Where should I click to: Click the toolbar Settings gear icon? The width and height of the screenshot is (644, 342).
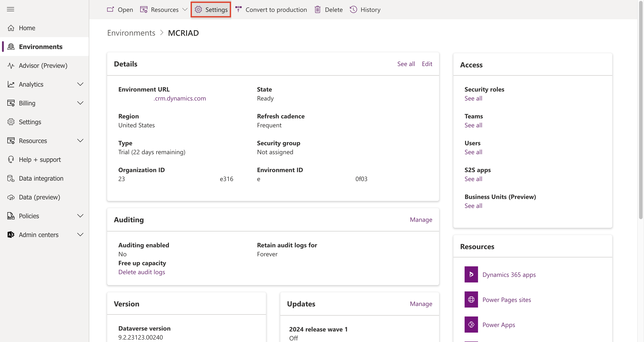pyautogui.click(x=198, y=9)
